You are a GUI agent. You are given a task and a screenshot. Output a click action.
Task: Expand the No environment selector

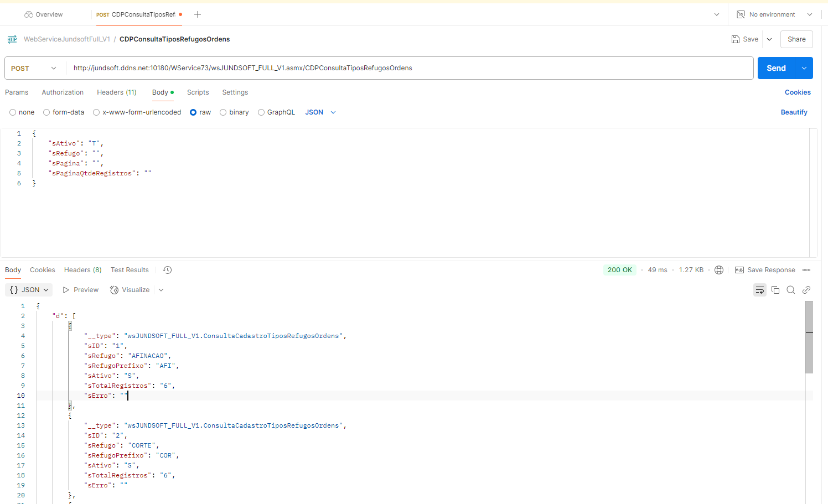775,14
